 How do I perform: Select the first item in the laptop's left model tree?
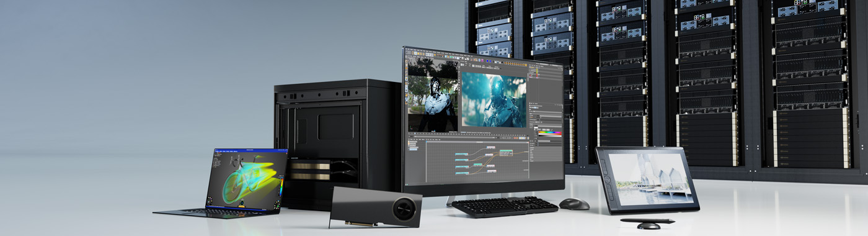tap(216, 158)
